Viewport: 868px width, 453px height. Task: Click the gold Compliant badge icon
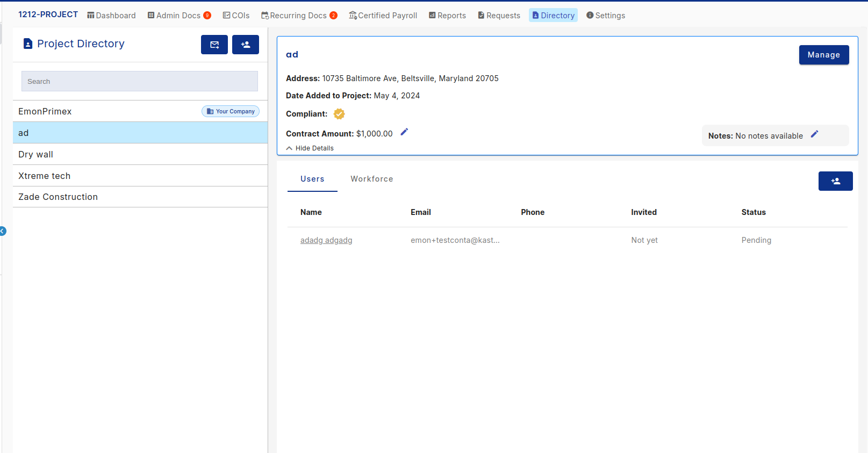point(339,114)
